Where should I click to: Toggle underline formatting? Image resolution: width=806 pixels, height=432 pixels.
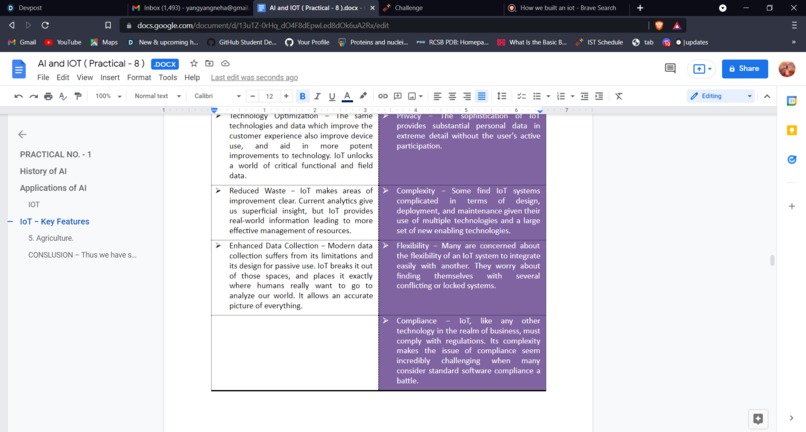click(332, 96)
